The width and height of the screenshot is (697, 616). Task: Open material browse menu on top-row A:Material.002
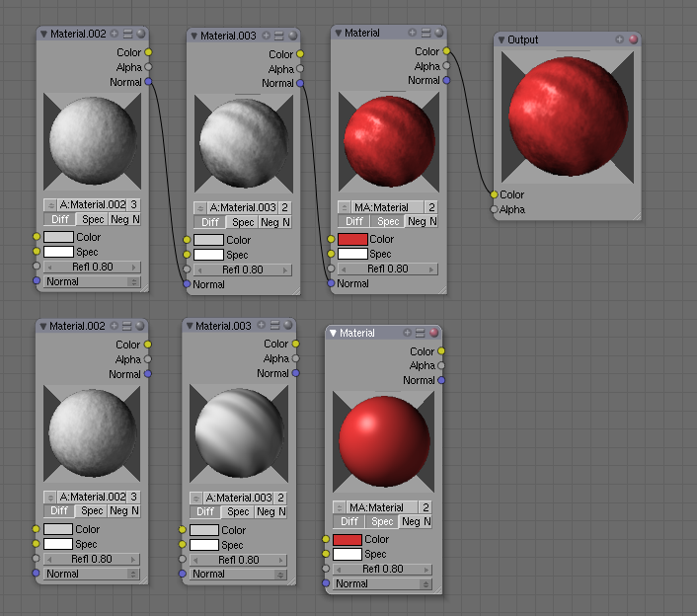(x=50, y=205)
